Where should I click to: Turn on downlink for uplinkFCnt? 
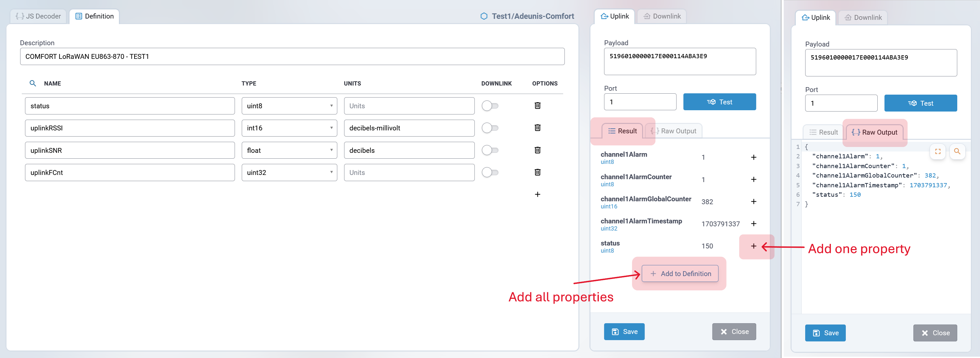click(490, 173)
